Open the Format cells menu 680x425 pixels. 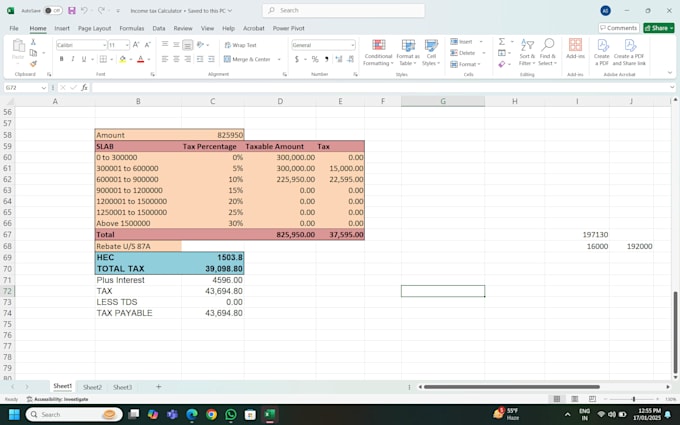(x=465, y=64)
